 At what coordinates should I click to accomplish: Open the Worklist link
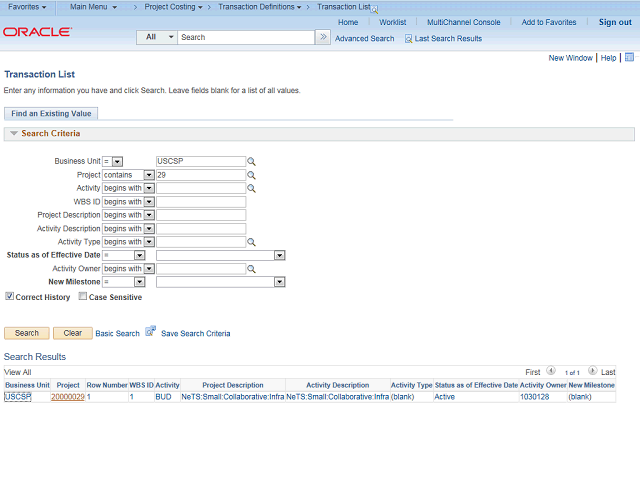point(393,22)
